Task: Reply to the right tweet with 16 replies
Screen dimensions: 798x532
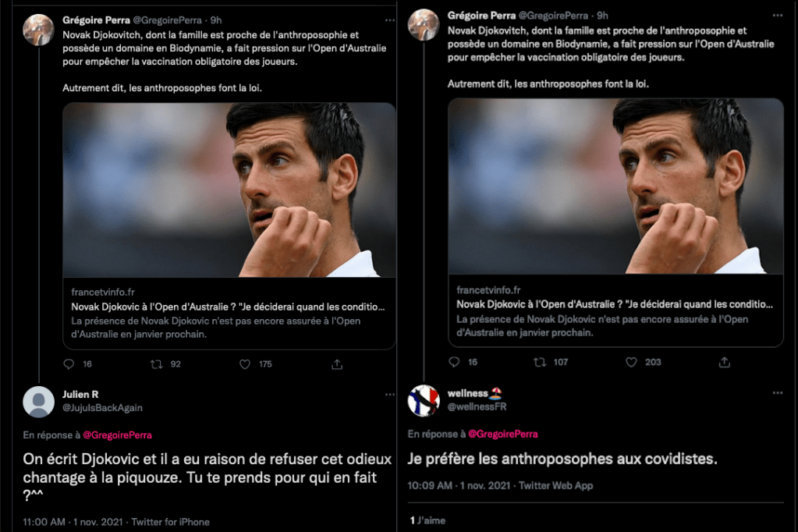Action: click(x=454, y=362)
